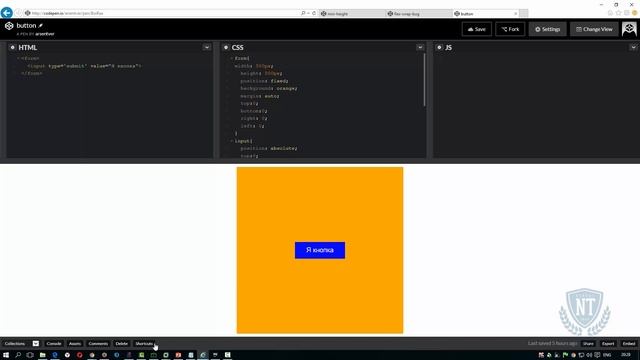Open the browser Favorites star icon
The height and width of the screenshot is (360, 640).
(x=619, y=13)
